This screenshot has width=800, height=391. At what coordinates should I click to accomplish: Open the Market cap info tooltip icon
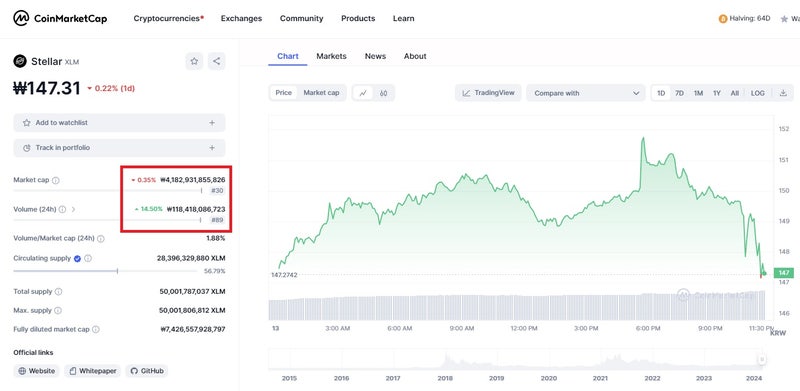click(x=56, y=180)
